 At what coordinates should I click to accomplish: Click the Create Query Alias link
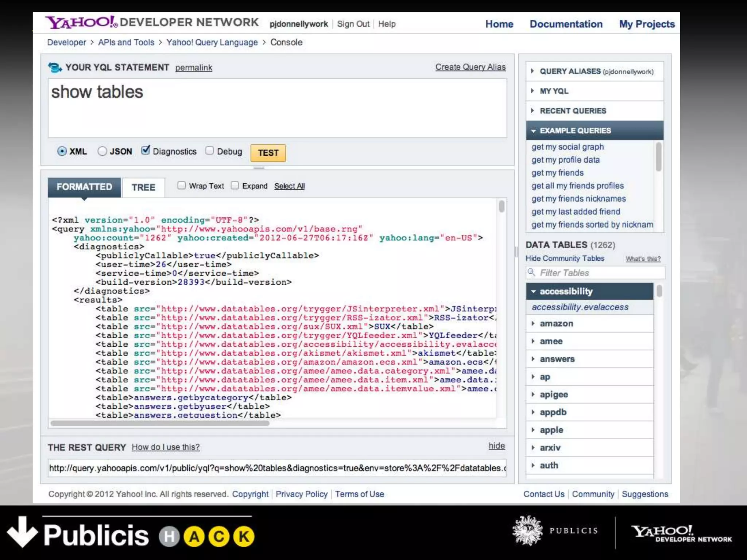pyautogui.click(x=470, y=67)
